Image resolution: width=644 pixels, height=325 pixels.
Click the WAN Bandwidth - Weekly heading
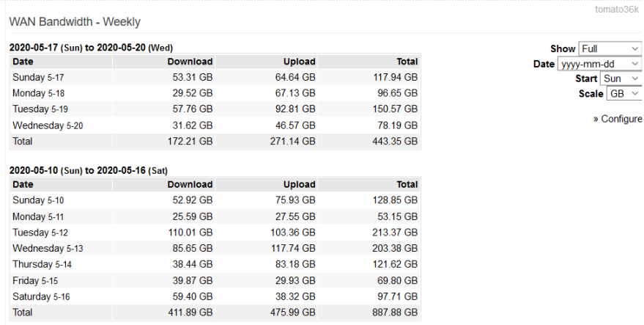75,22
